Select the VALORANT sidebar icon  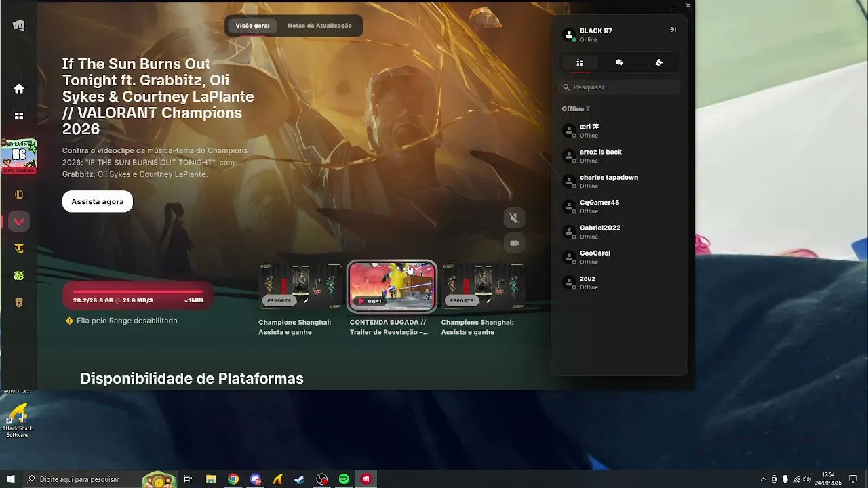click(19, 222)
